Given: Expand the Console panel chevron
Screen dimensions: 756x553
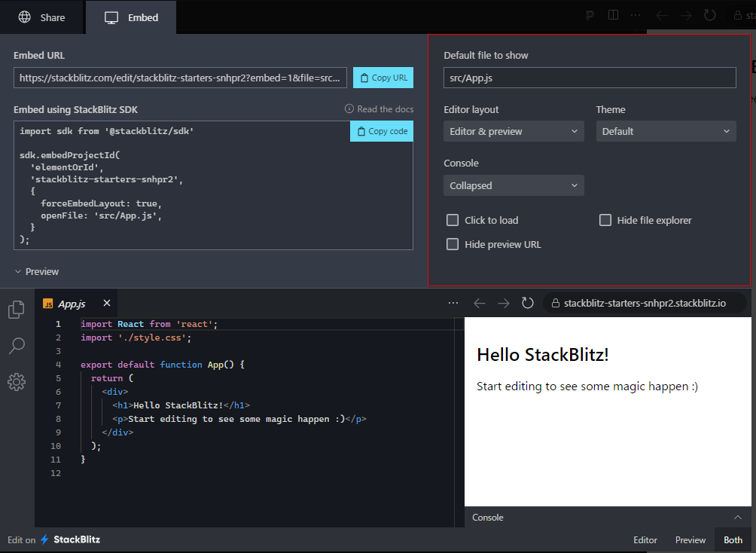Looking at the screenshot, I should (738, 518).
